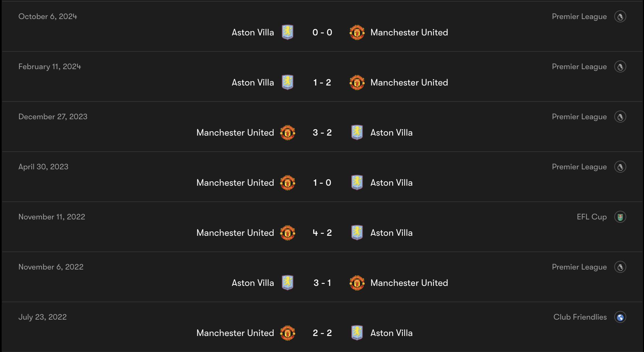Open Manchester United name in April 30, 2023 match
This screenshot has width=644, height=352.
click(x=235, y=183)
